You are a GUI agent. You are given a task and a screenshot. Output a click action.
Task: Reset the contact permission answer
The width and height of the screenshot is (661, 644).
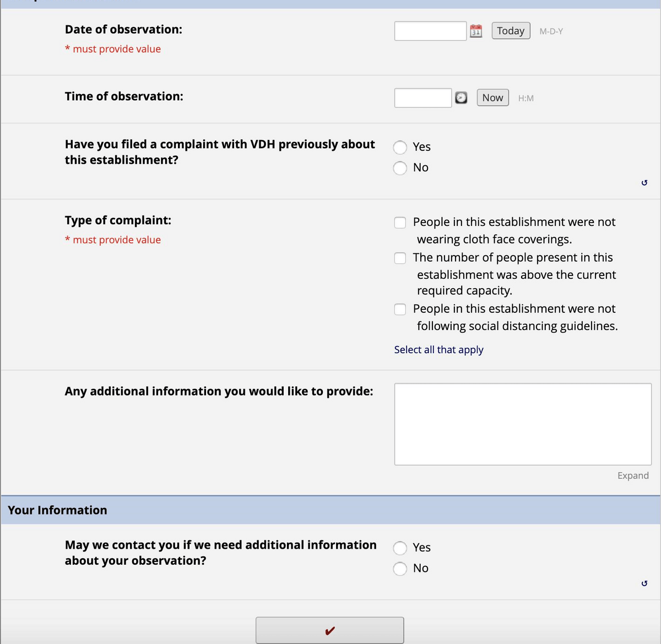pyautogui.click(x=644, y=583)
